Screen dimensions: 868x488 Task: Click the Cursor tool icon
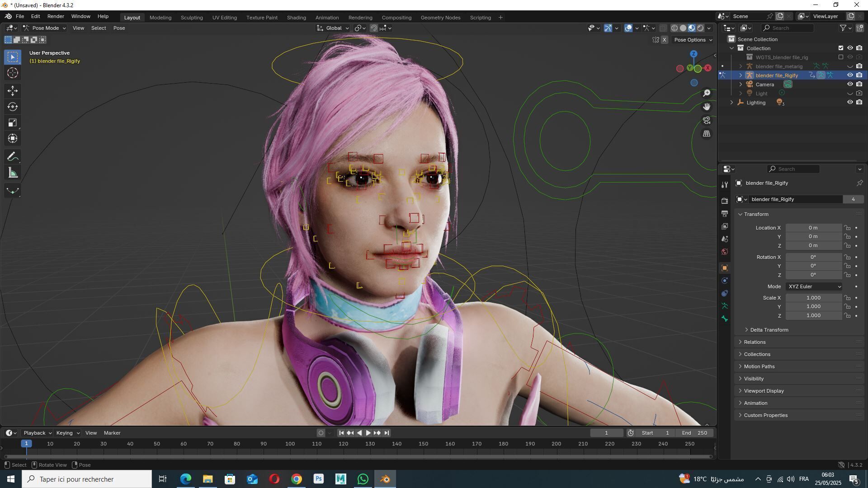[13, 73]
